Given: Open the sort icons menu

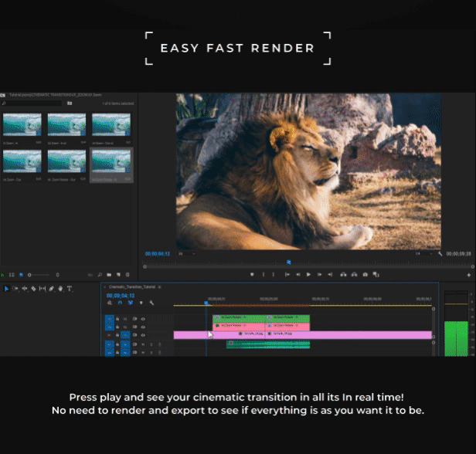Looking at the screenshot, I should pyautogui.click(x=57, y=275).
